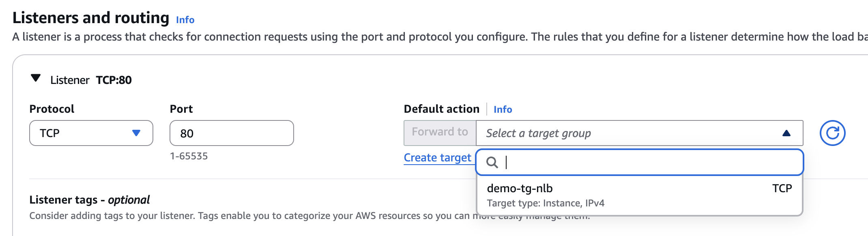Click the '1-65535' port range hint
Screen dimensions: 868x236
189,156
